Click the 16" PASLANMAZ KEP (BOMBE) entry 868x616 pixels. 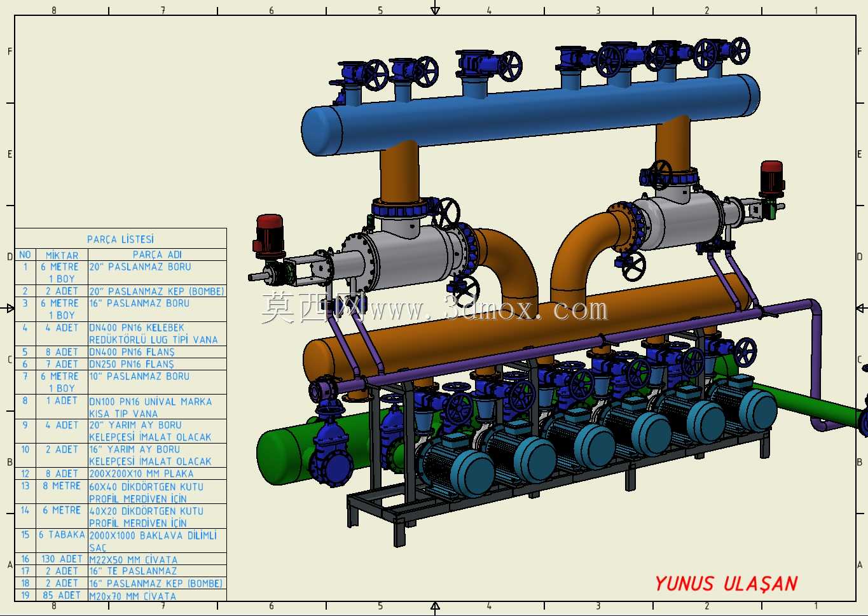(x=156, y=583)
